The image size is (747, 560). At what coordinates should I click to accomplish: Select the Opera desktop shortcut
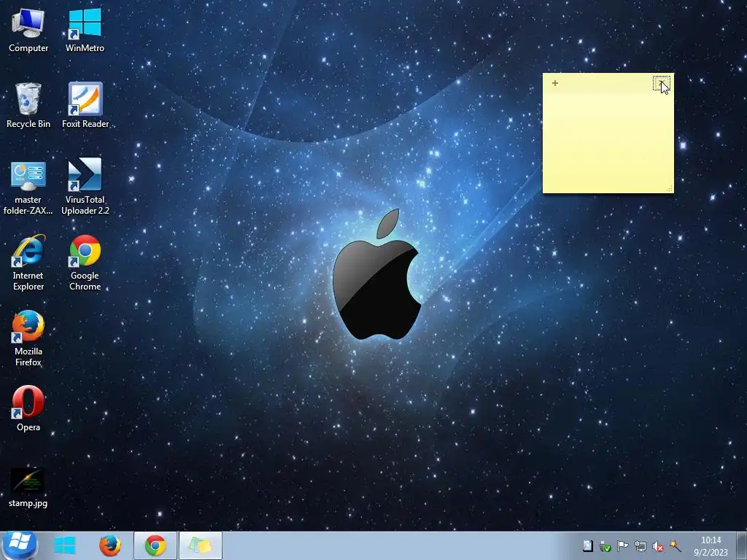(28, 408)
